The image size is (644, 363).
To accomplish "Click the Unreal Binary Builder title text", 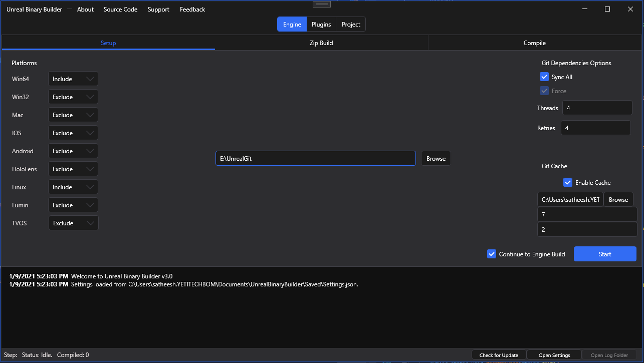I will pyautogui.click(x=34, y=10).
